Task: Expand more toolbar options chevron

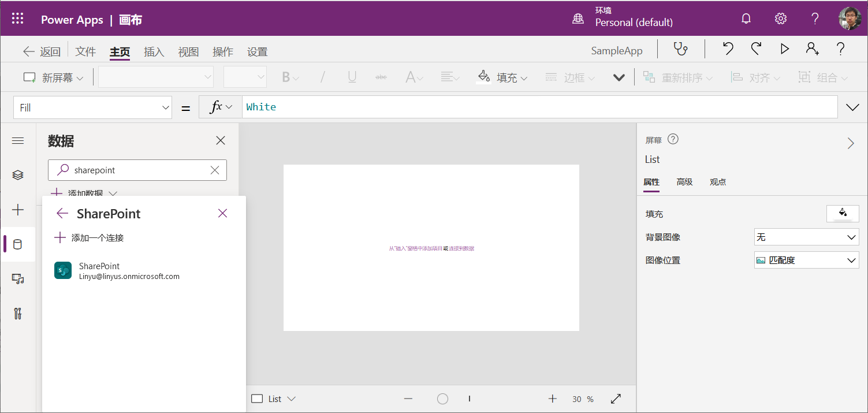Action: (619, 77)
